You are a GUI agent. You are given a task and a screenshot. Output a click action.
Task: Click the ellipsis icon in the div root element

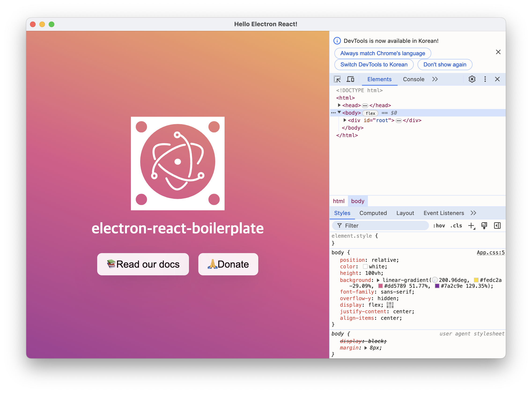[398, 121]
